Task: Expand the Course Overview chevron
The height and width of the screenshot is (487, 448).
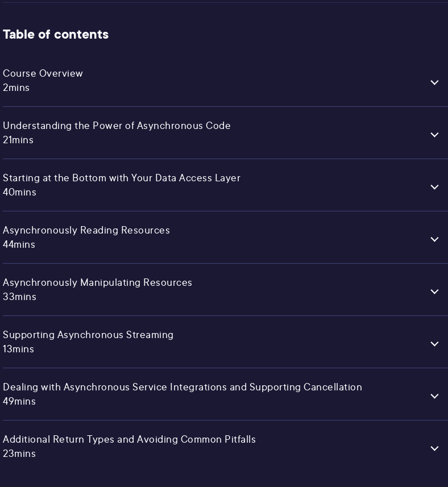Action: click(x=434, y=82)
